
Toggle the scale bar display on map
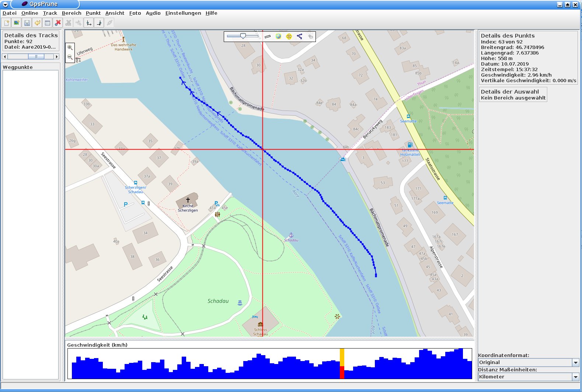(x=268, y=36)
